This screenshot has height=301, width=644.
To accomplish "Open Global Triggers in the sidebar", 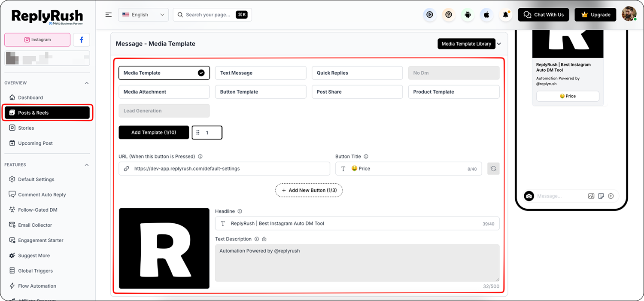I will (x=47, y=271).
